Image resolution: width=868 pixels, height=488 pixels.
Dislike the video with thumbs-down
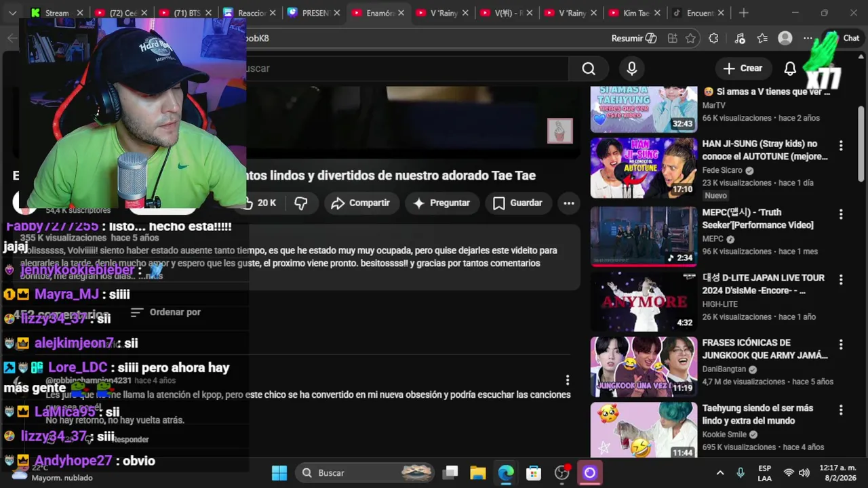coord(301,203)
